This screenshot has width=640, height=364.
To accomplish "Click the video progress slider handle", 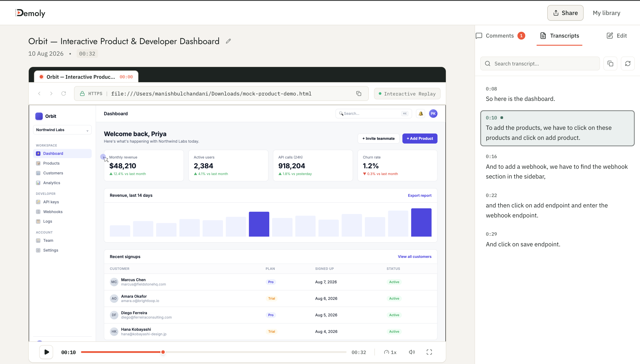I will click(x=163, y=352).
